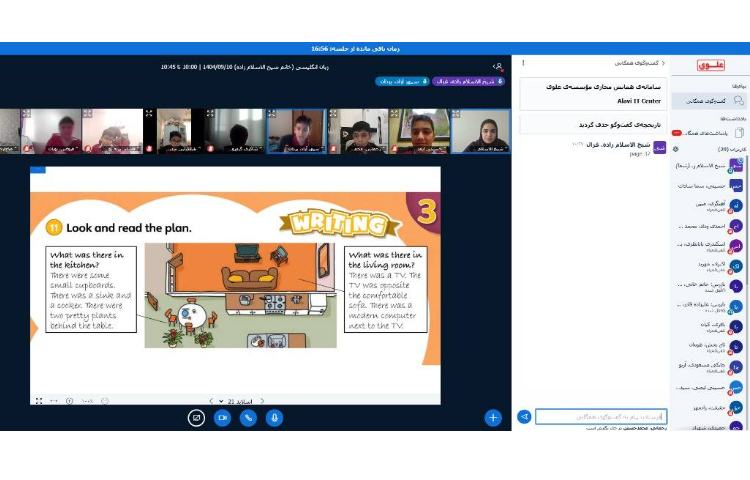Click presentation fullscreen icon at bottom-left
750x480 pixels.
point(39,401)
